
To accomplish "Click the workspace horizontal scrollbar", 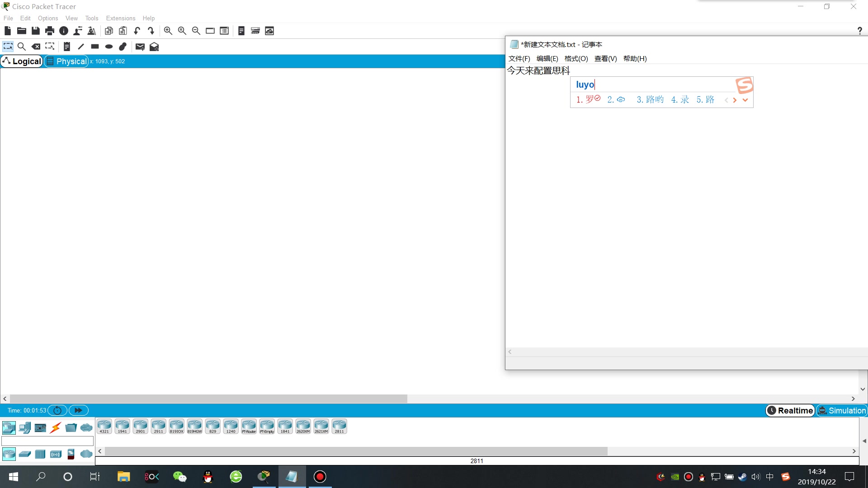I will (208, 399).
